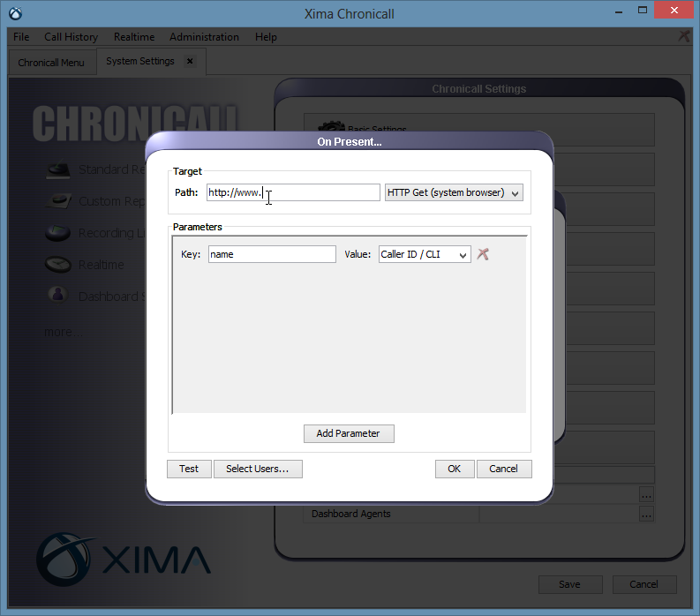The height and width of the screenshot is (616, 700).
Task: Click the Realtime clock icon in sidebar
Action: (x=58, y=264)
